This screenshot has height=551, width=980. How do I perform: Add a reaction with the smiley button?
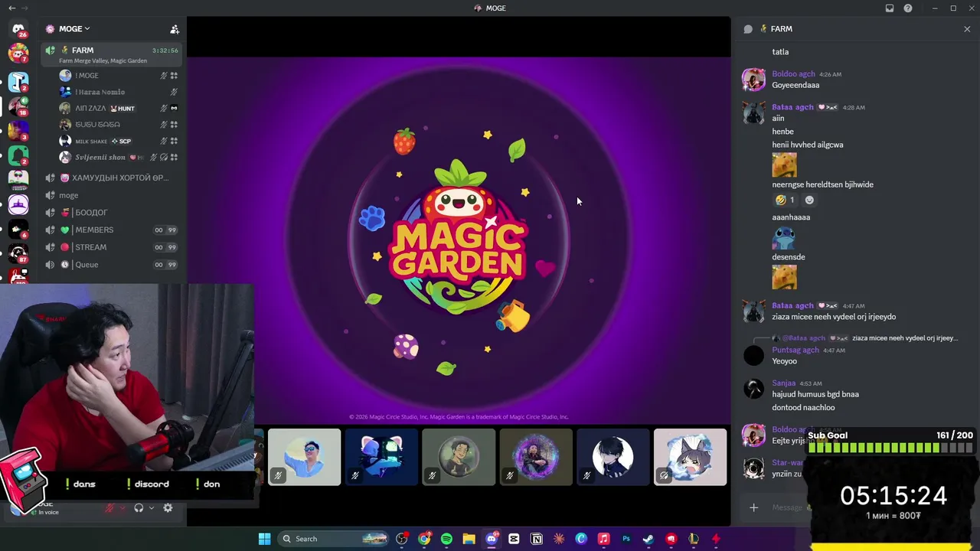[x=809, y=201]
